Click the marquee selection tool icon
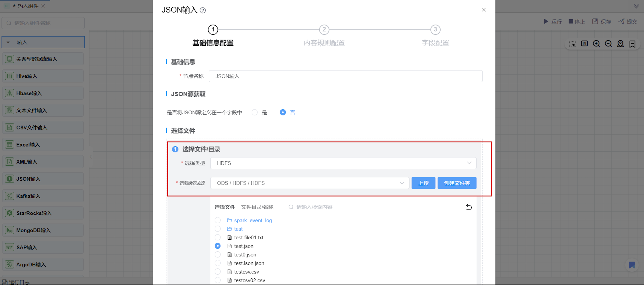The width and height of the screenshot is (644, 285). [572, 44]
